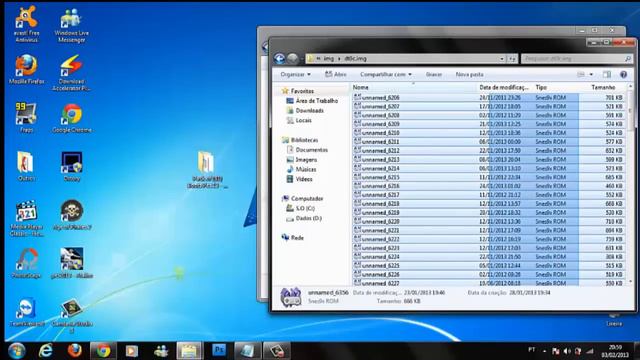Click the refresh button next to address bar
Image resolution: width=640 pixels, height=360 pixels.
tap(512, 59)
